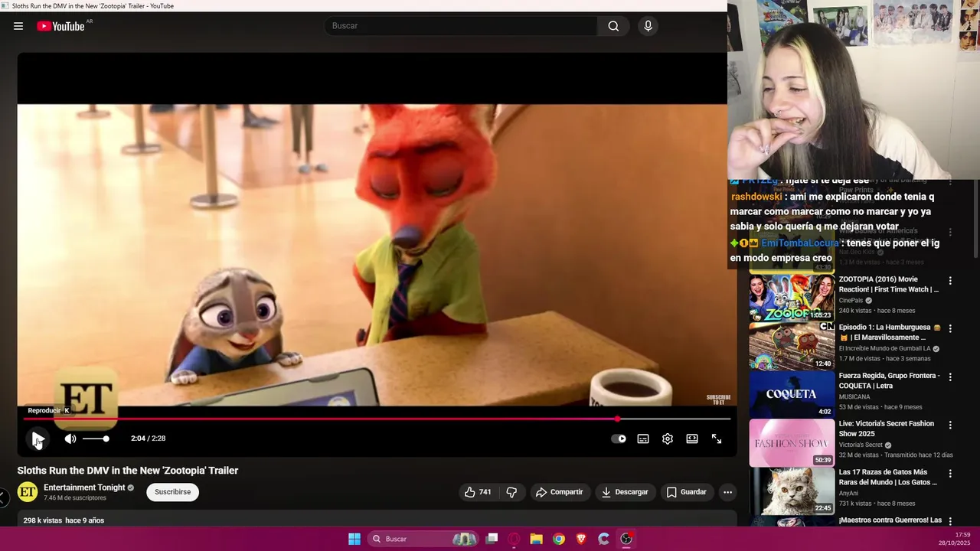
Task: Open the Entertainment Tonight channel name link
Action: tap(84, 487)
